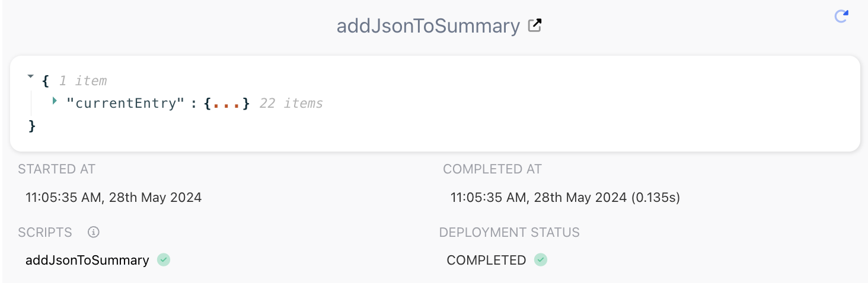The height and width of the screenshot is (283, 868).
Task: Collapse the root JSON object triangle
Action: [x=31, y=77]
